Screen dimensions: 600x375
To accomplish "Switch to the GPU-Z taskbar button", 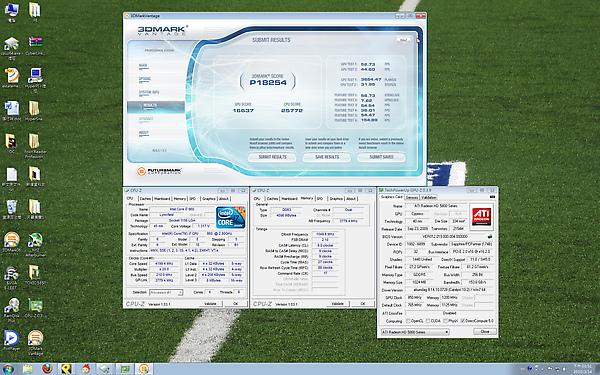I will pos(124,369).
